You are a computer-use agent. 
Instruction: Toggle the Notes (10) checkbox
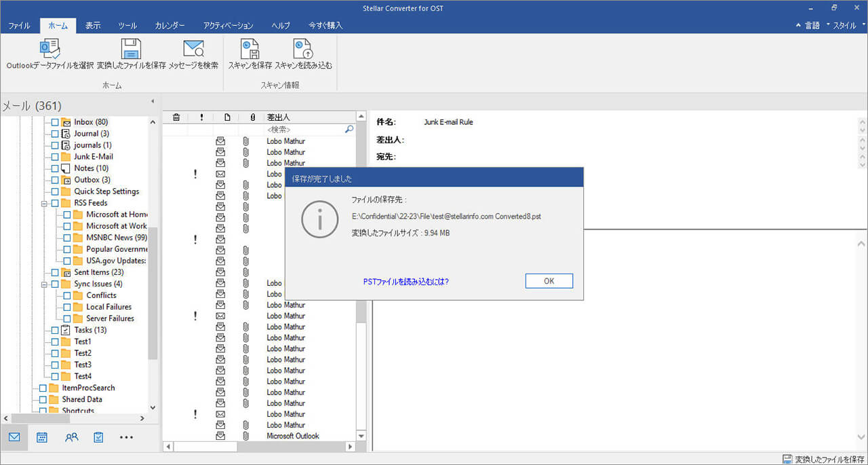pyautogui.click(x=55, y=168)
